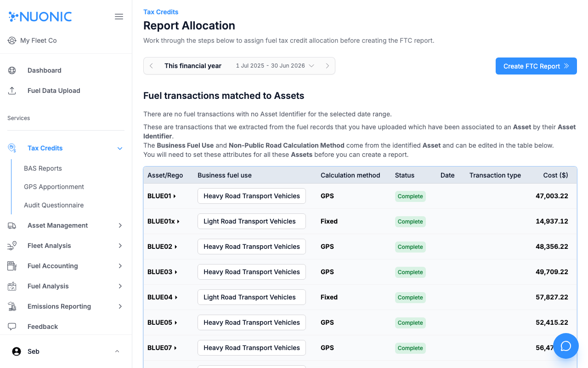588x368 pixels.
Task: Click the My Fleet Co organization name
Action: click(x=39, y=40)
